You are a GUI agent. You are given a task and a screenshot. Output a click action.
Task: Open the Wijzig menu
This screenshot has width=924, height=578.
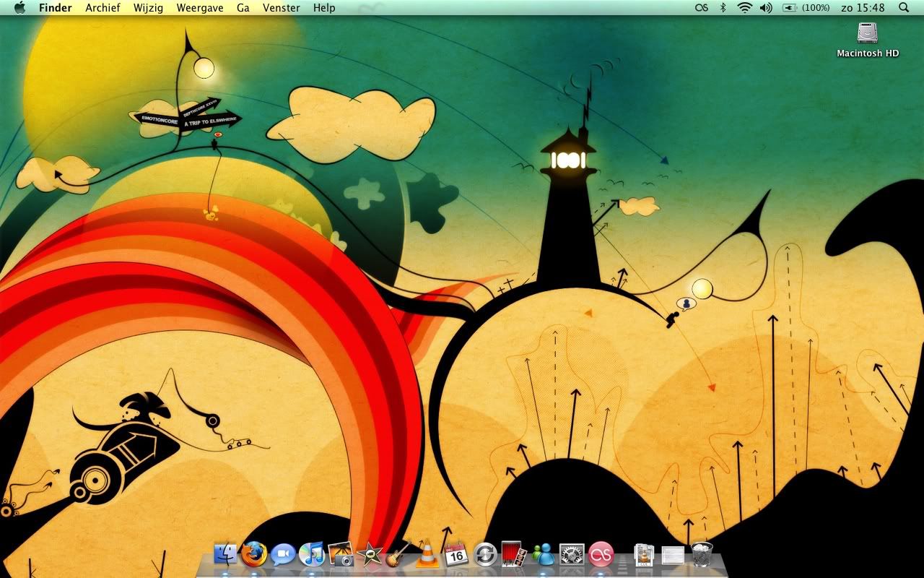click(x=148, y=8)
